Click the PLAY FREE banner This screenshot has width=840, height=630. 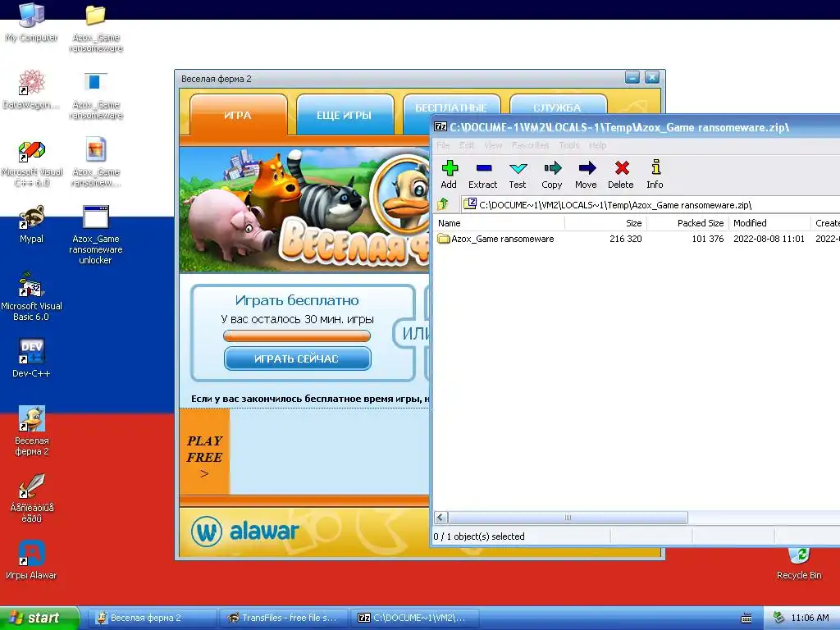point(204,451)
